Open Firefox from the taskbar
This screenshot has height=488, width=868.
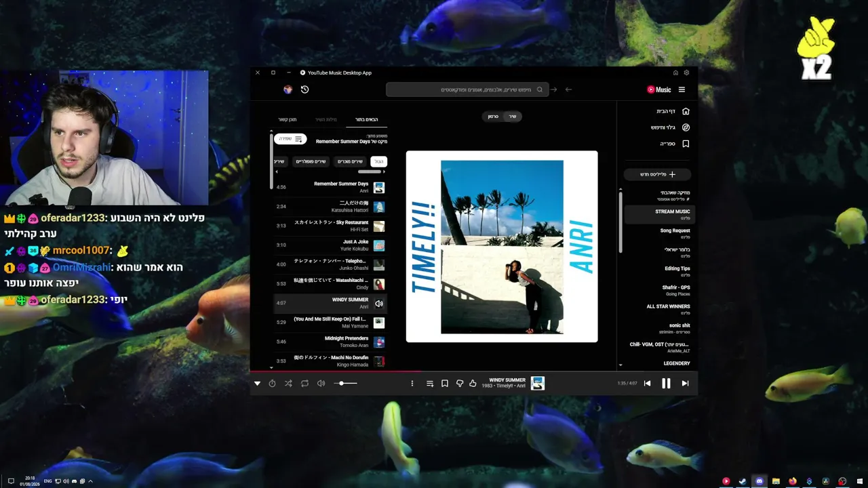pyautogui.click(x=792, y=481)
